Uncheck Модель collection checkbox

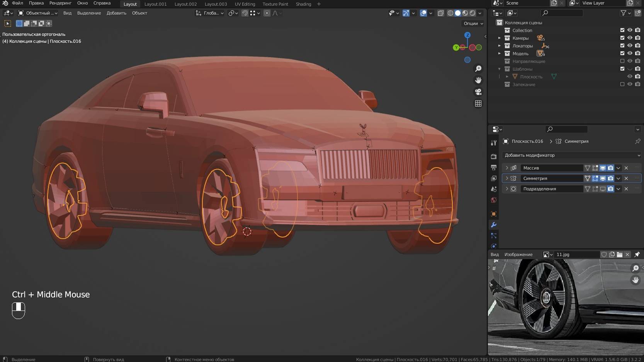(622, 53)
